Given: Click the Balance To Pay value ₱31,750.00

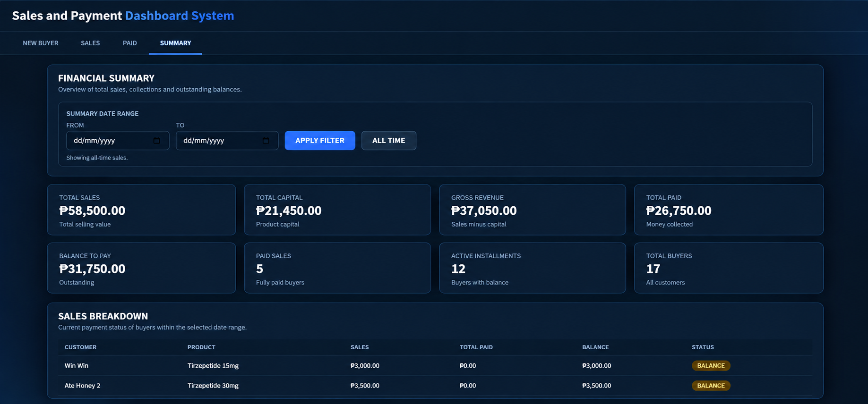Looking at the screenshot, I should [x=92, y=269].
